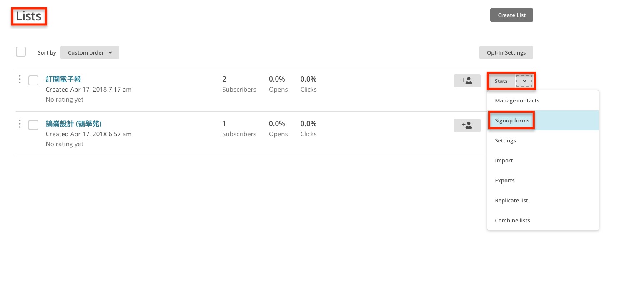644x284 pixels.
Task: Click drag handle dots beside 訂閱電子報
Action: pos(20,80)
